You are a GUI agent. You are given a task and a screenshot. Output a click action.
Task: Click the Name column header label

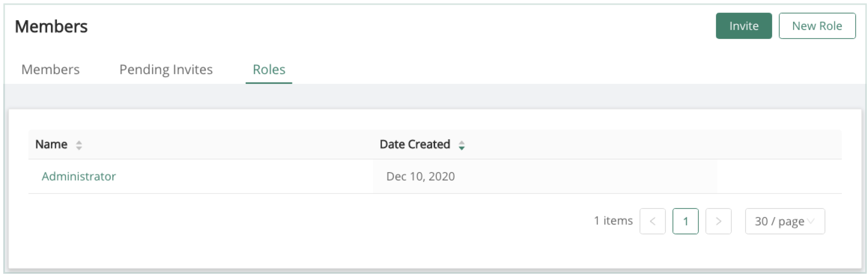pos(51,144)
